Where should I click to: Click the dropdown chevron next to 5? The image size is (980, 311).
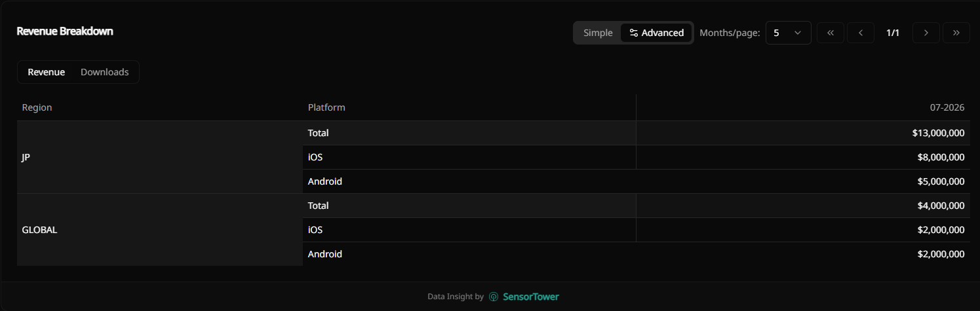798,33
